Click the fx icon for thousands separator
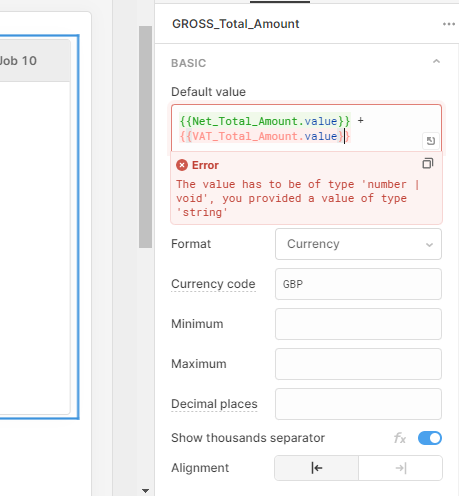This screenshot has height=496, width=459. (x=400, y=438)
